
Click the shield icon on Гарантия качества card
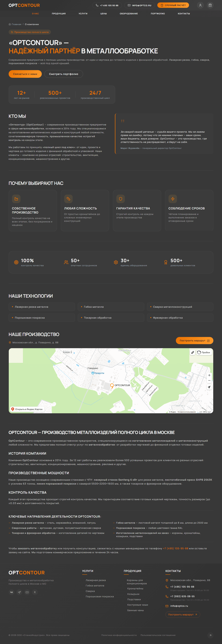tap(121, 199)
